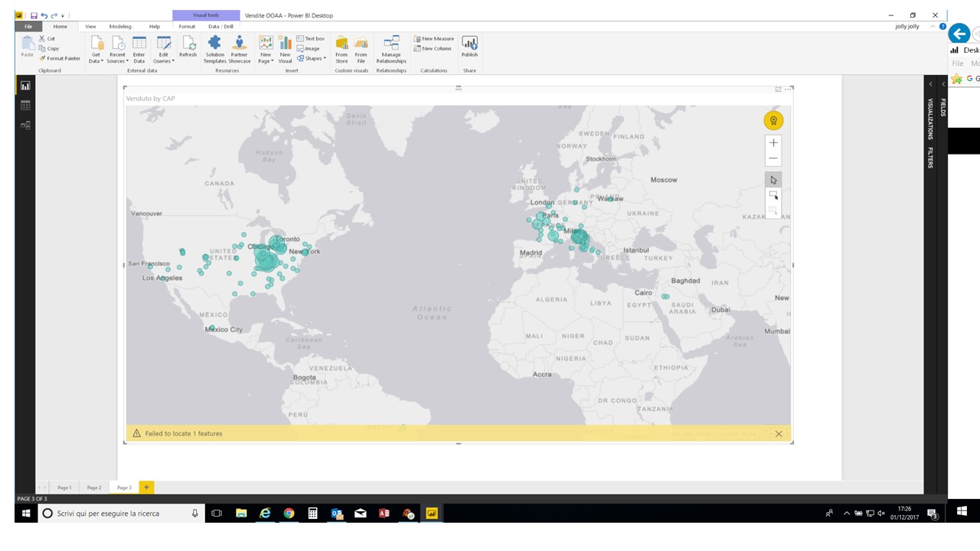Image resolution: width=980 pixels, height=551 pixels.
Task: Expand the Visualizations pane chevron
Action: pyautogui.click(x=931, y=84)
